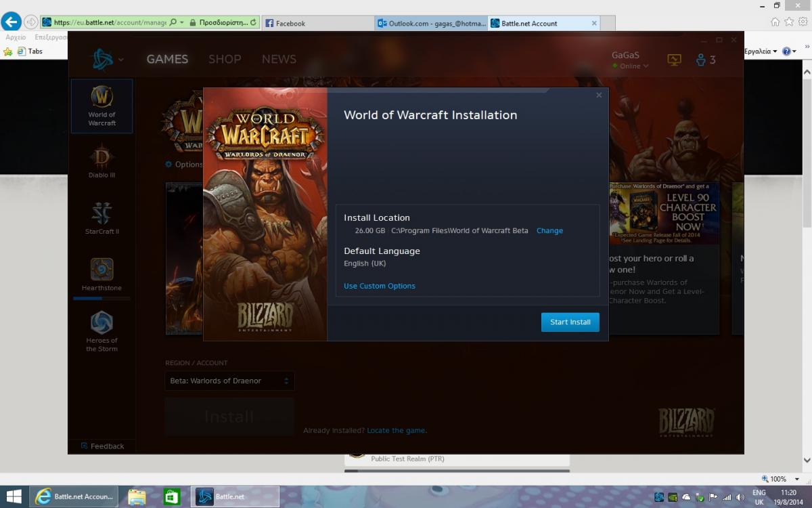Click the Use Custom Options link
The height and width of the screenshot is (508, 812).
point(380,286)
